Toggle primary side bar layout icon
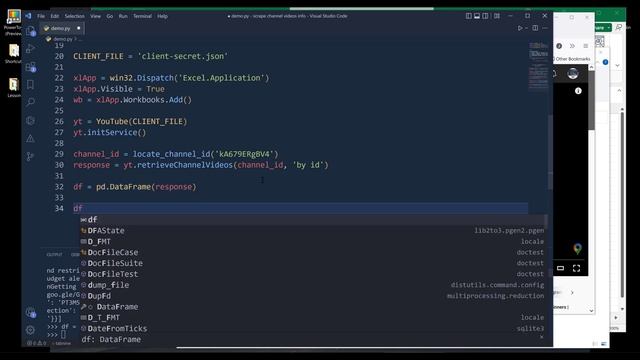The image size is (640, 360). coord(469,16)
